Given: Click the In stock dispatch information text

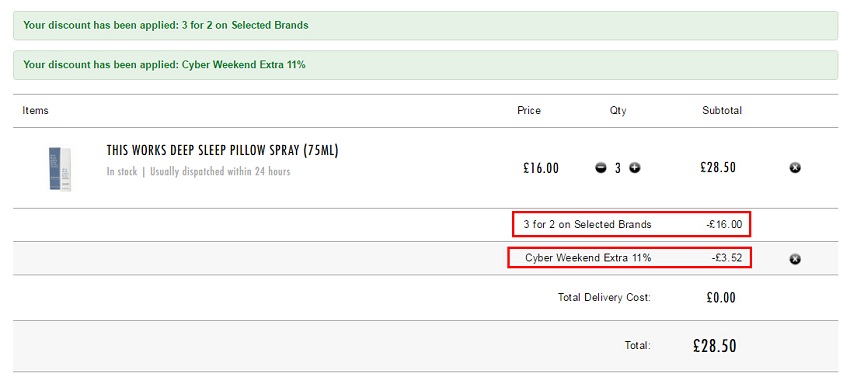Looking at the screenshot, I should 198,171.
